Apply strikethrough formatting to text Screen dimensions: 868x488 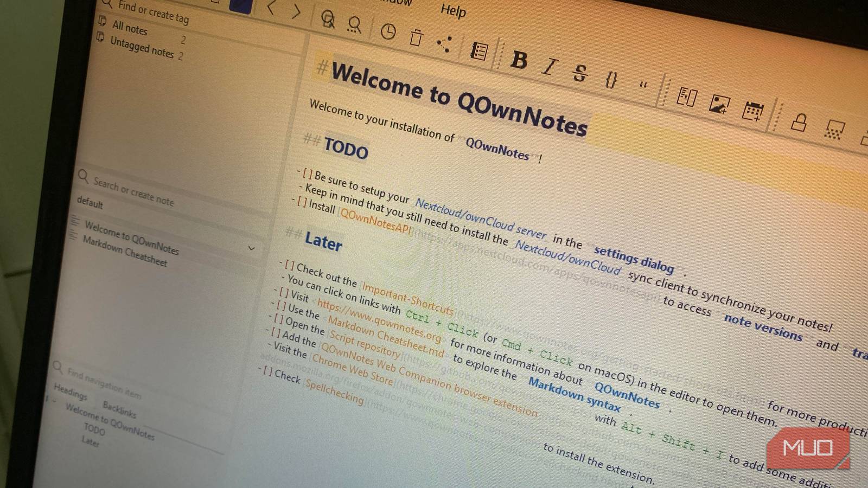pyautogui.click(x=580, y=73)
